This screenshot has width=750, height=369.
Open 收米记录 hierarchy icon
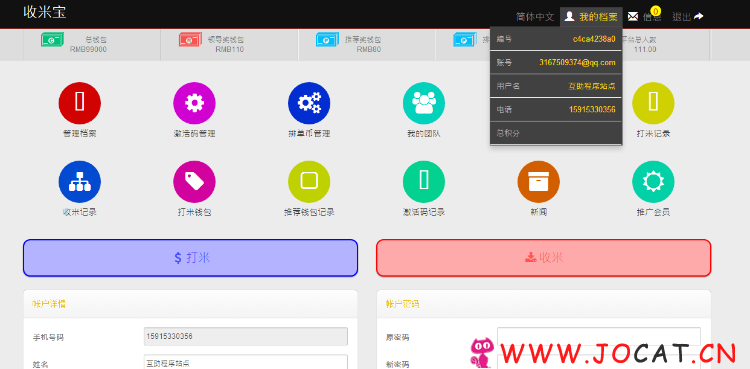[x=79, y=182]
